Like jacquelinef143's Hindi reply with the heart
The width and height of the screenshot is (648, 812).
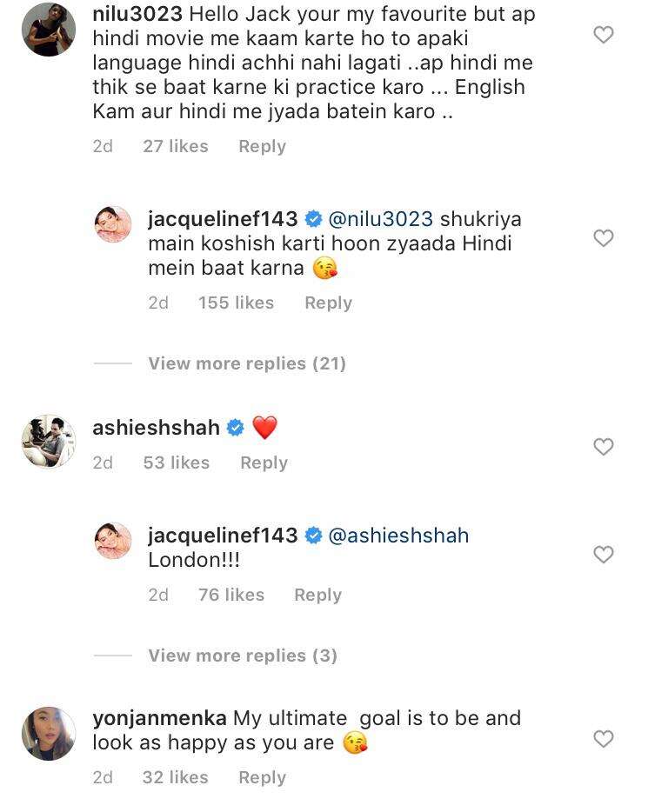603,238
